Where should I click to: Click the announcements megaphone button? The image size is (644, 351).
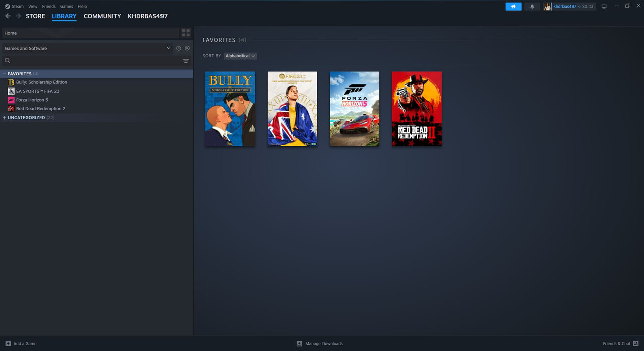[x=513, y=6]
